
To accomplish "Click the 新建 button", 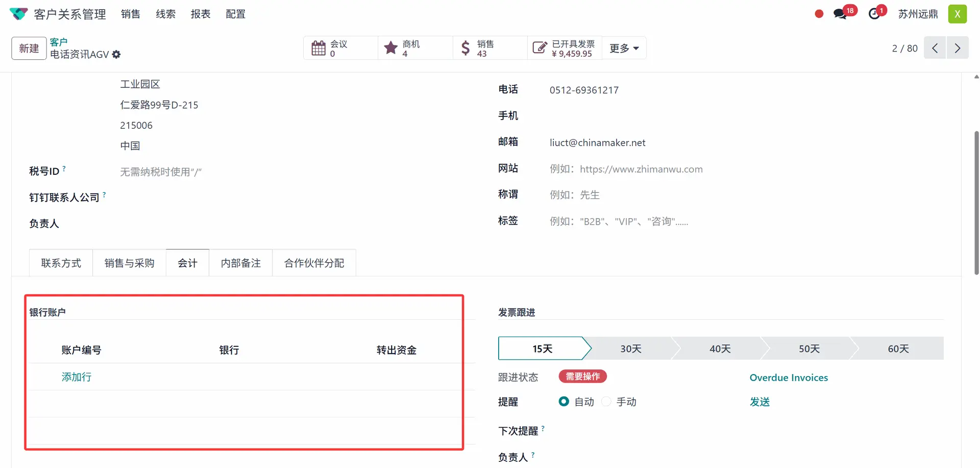I will [x=29, y=49].
